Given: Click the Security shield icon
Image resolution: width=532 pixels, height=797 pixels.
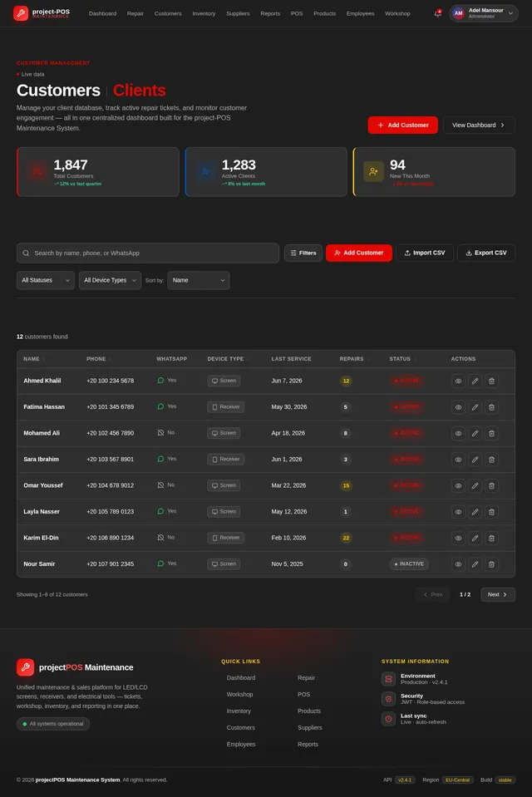Looking at the screenshot, I should click(x=388, y=699).
